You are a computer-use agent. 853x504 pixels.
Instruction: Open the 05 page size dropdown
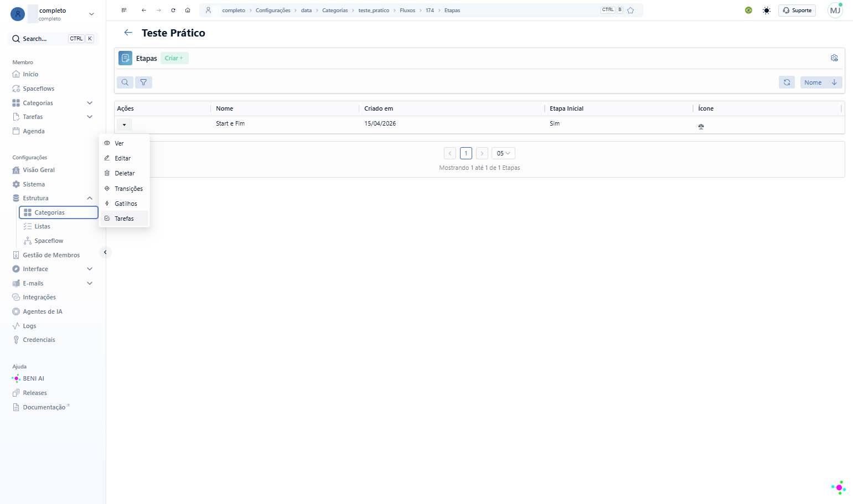click(503, 153)
